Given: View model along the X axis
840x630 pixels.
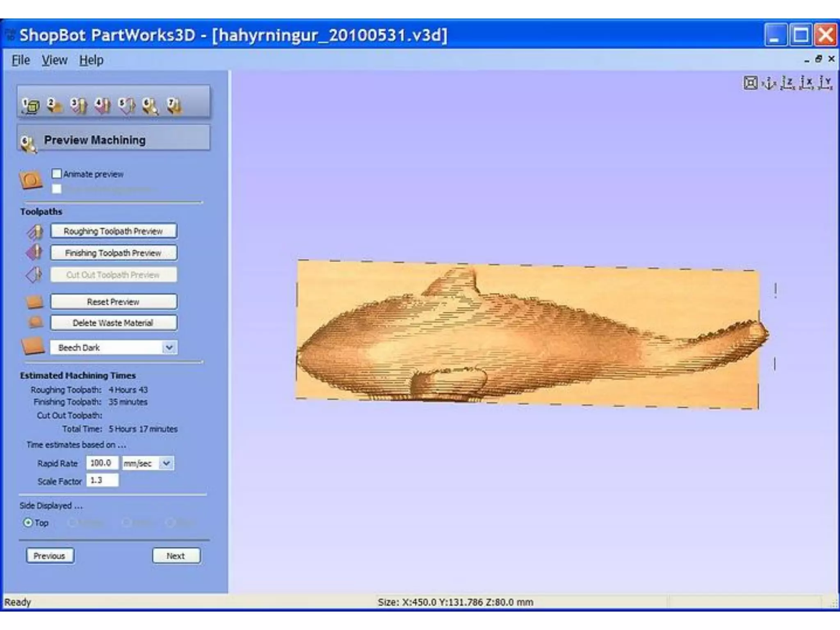Looking at the screenshot, I should tap(806, 83).
